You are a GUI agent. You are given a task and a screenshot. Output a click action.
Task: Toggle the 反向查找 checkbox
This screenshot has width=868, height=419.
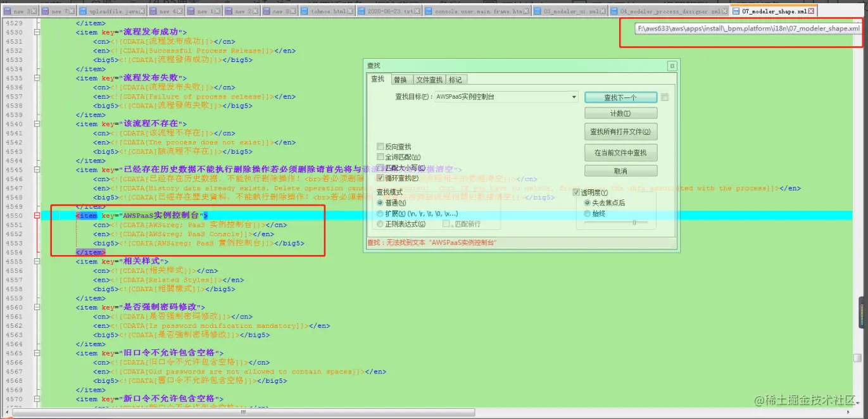coord(380,147)
